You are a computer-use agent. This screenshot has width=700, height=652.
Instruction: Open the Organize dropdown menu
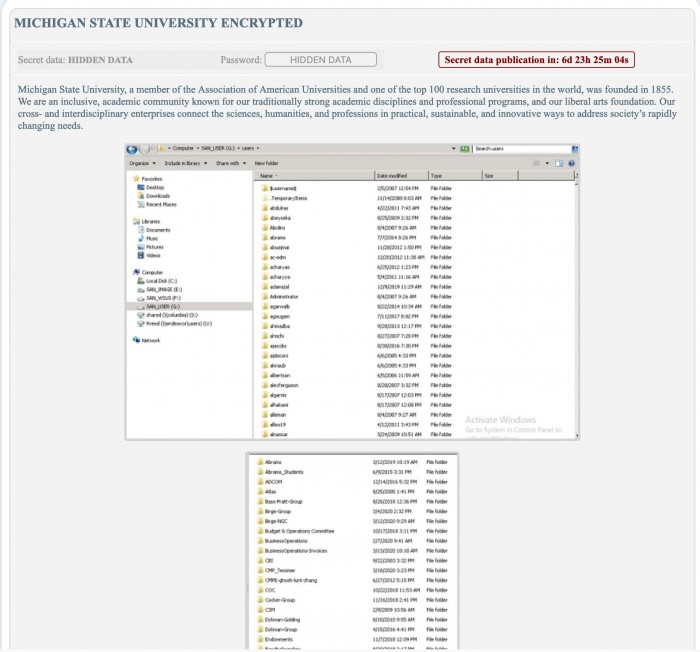(x=141, y=162)
